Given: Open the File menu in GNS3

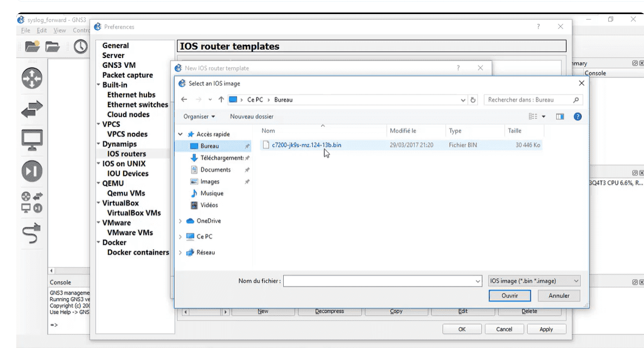Looking at the screenshot, I should click(x=25, y=30).
